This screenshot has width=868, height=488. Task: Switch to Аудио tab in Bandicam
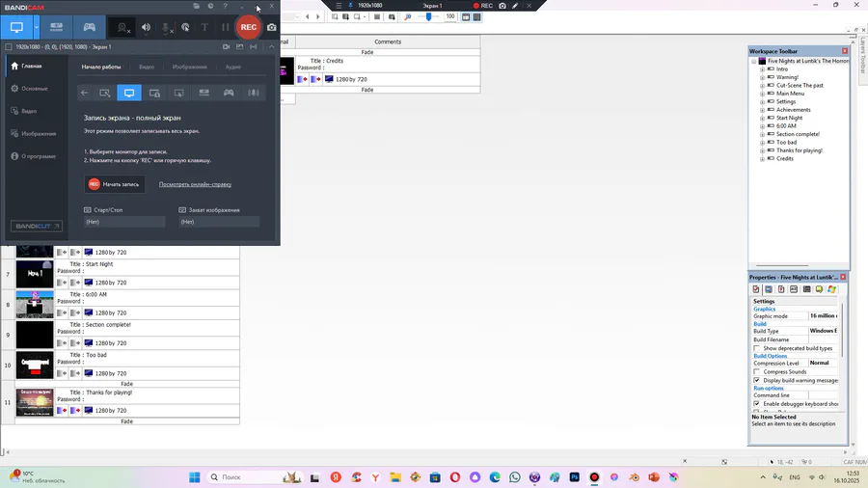(x=233, y=67)
